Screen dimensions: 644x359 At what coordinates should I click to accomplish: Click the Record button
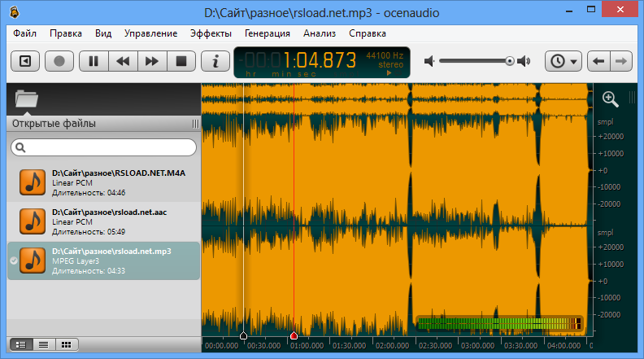click(x=59, y=61)
